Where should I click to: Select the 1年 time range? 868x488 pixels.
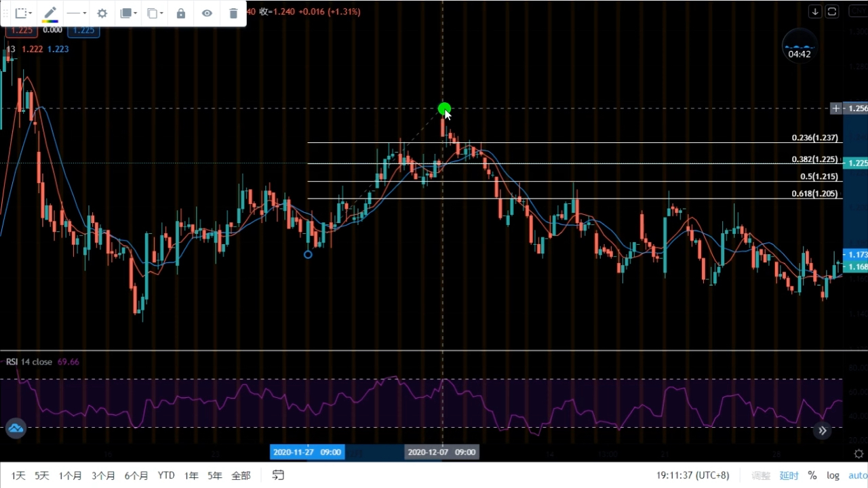pos(191,476)
